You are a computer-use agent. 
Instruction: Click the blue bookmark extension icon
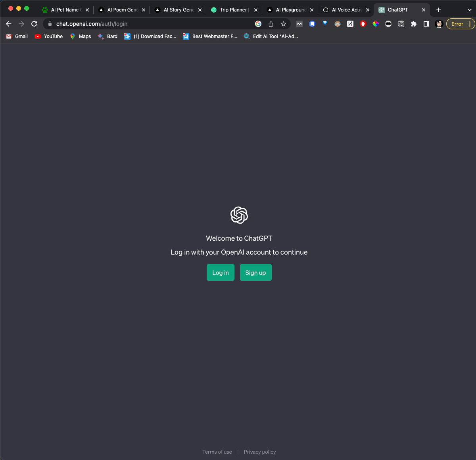coord(312,24)
